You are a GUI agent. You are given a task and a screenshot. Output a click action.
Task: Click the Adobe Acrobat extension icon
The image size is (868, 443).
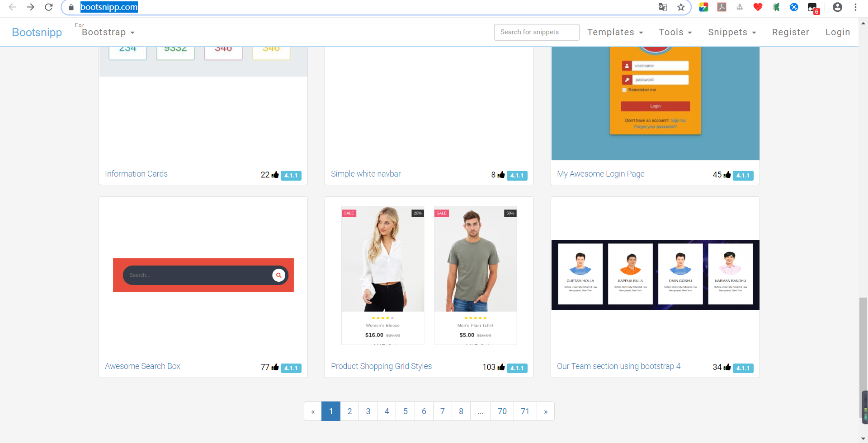pyautogui.click(x=722, y=7)
